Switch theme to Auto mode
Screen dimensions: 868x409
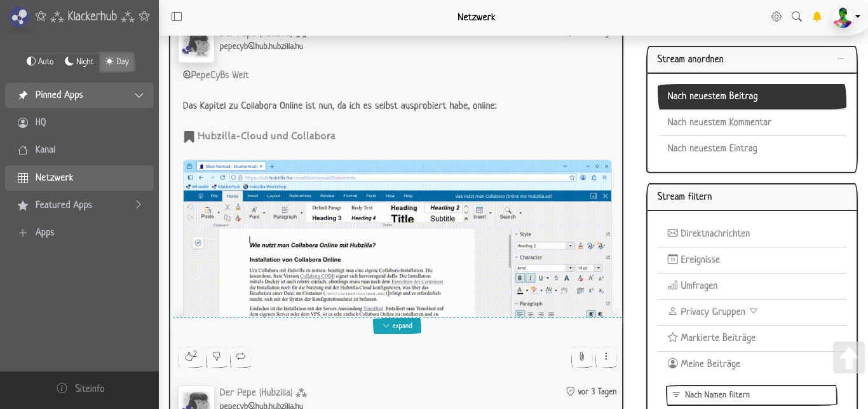pyautogui.click(x=40, y=62)
